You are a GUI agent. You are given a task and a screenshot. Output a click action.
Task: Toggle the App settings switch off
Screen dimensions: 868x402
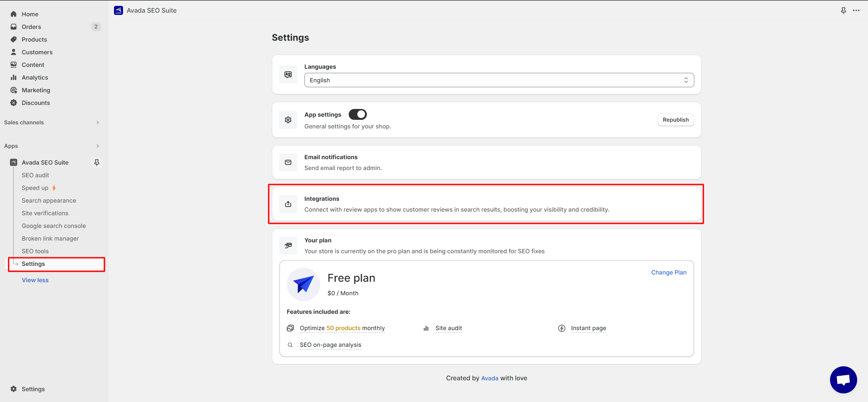point(358,114)
